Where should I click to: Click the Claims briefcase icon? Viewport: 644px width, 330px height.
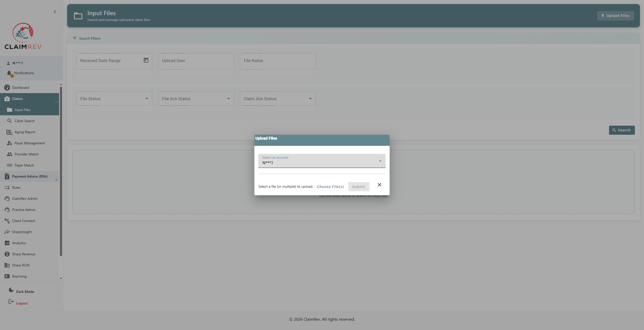click(7, 99)
